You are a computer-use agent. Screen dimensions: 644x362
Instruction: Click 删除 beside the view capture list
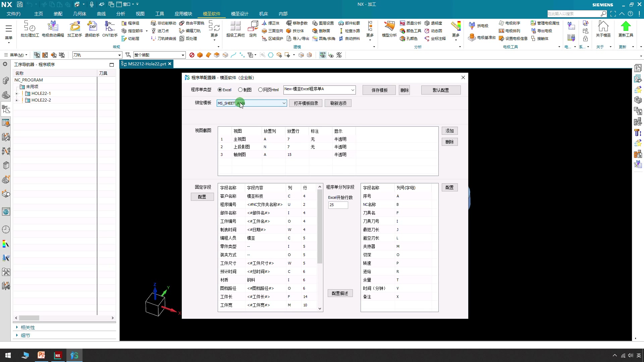tap(449, 142)
